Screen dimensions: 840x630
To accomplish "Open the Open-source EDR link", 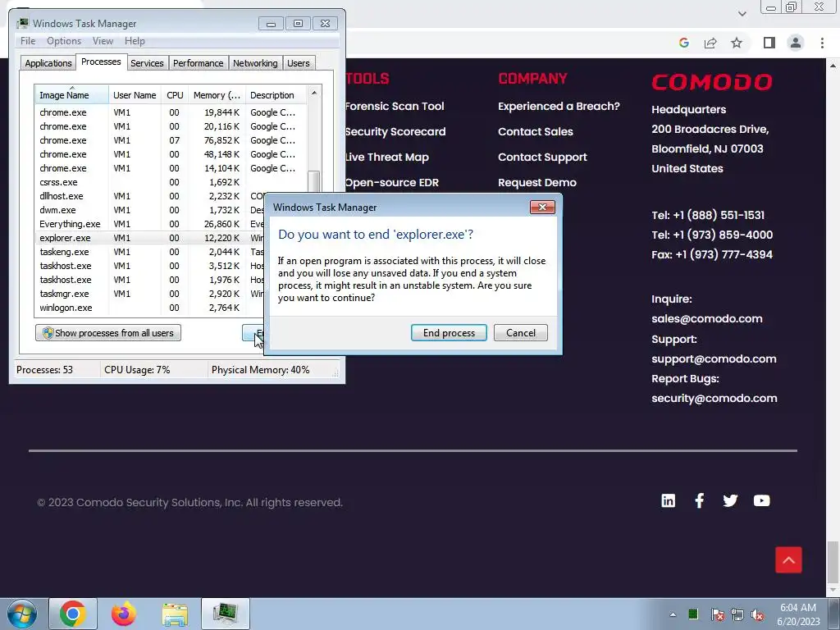I will point(392,183).
